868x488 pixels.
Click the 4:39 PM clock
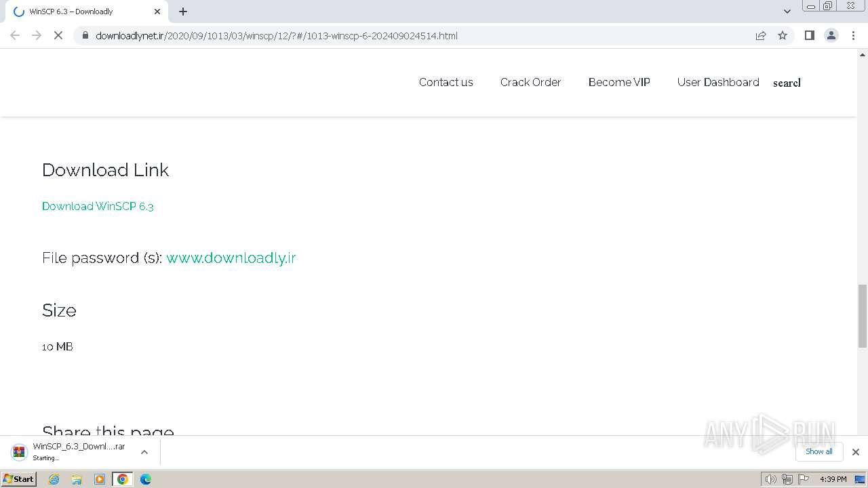click(x=833, y=479)
